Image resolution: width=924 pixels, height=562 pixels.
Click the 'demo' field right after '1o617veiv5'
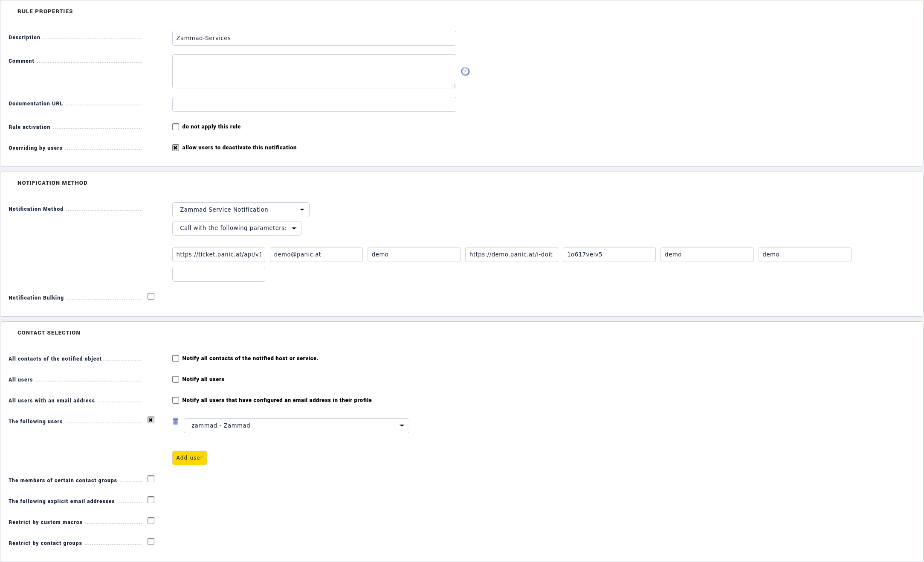point(707,254)
